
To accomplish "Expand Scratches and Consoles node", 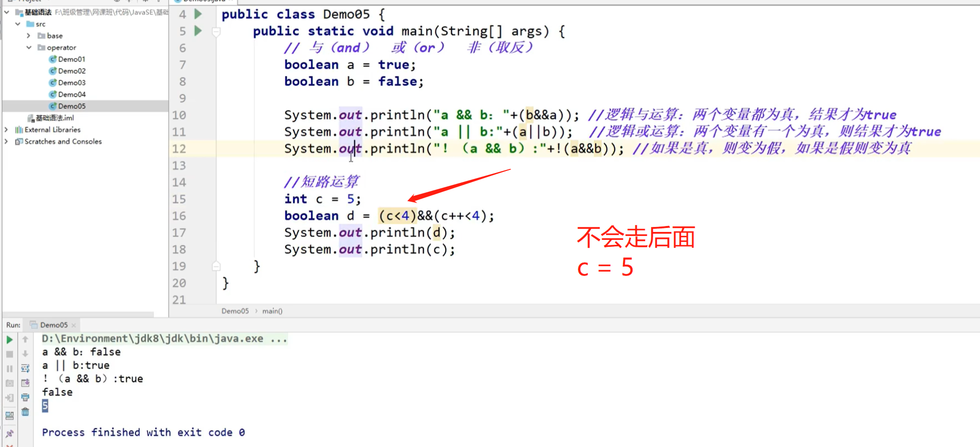I will [6, 141].
